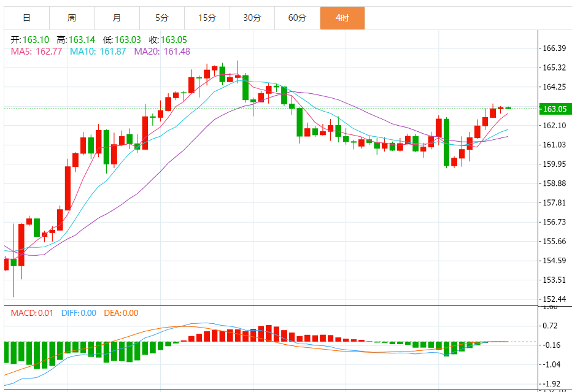The width and height of the screenshot is (572, 392).
Task: Click the 157.81 price axis label
Action: 554,202
